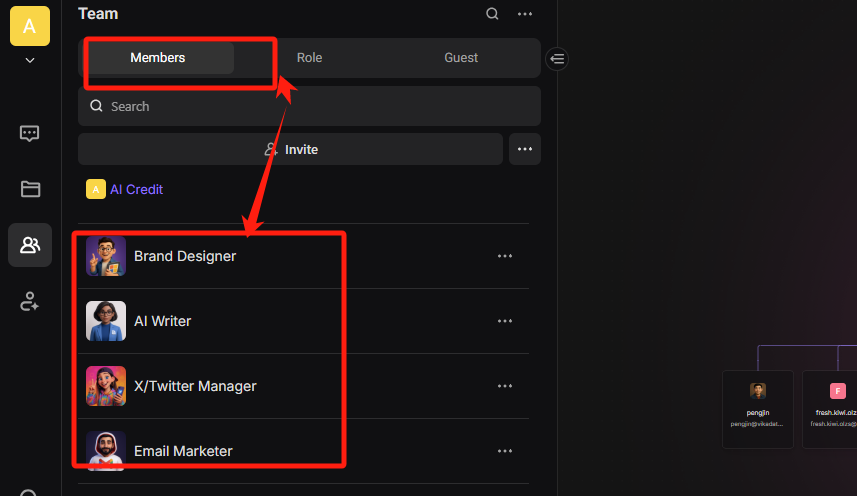The image size is (857, 496).
Task: Open more options next to Invite button
Action: pyautogui.click(x=525, y=149)
